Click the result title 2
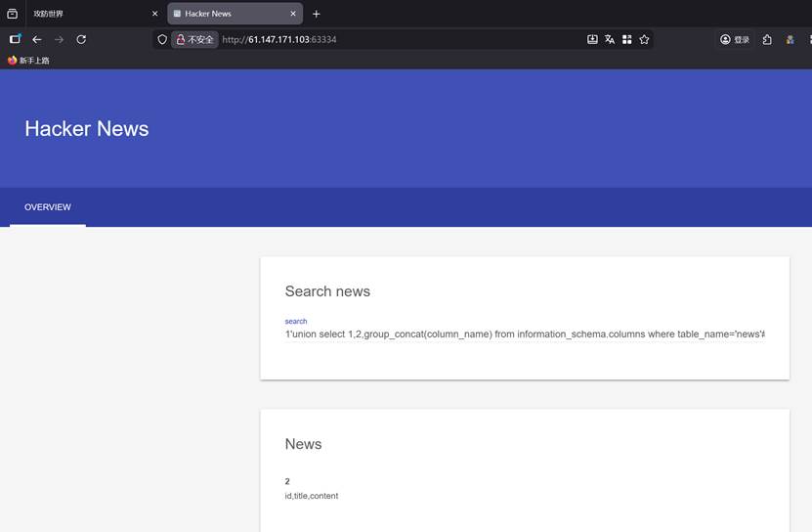Screen dimensions: 812x532 287,481
